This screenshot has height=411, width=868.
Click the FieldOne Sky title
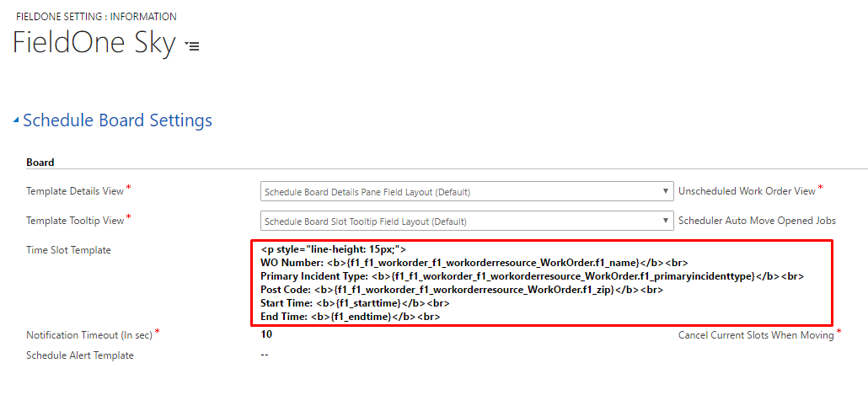pos(94,43)
